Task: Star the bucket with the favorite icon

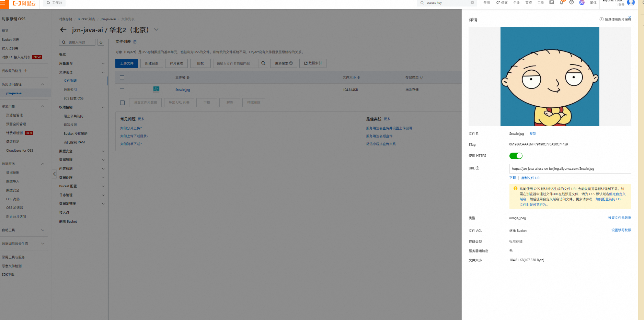Action: click(101, 43)
